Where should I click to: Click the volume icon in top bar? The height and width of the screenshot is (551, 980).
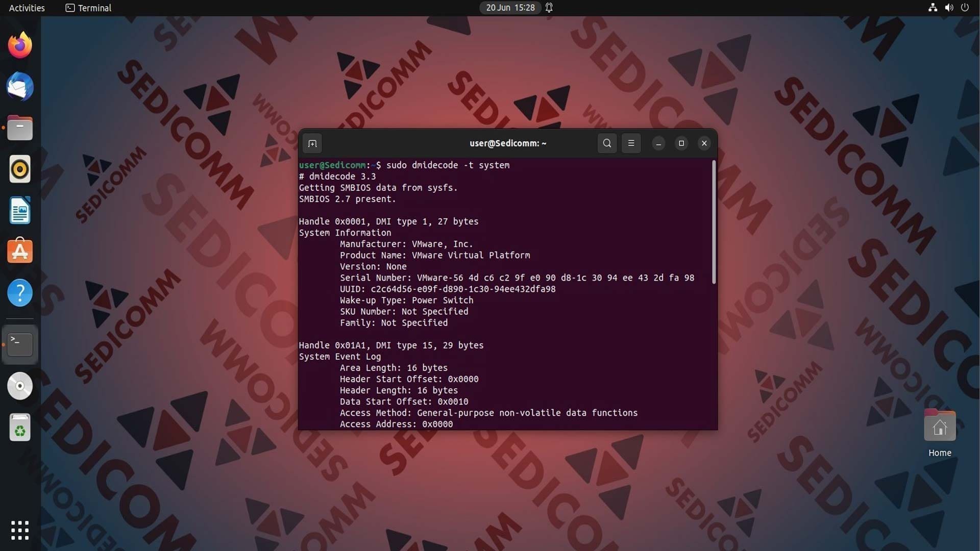(x=949, y=8)
